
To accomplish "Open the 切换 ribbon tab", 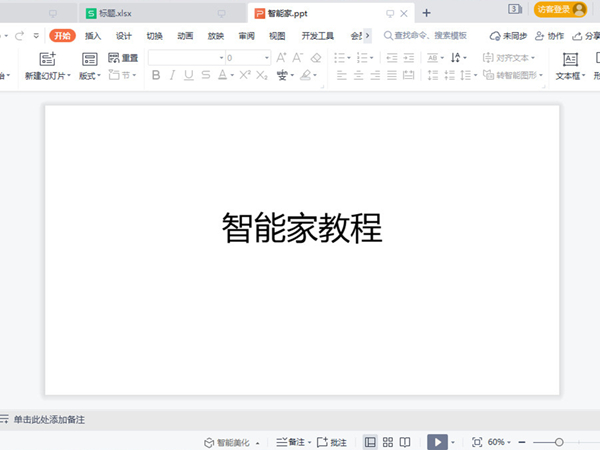I will [155, 36].
